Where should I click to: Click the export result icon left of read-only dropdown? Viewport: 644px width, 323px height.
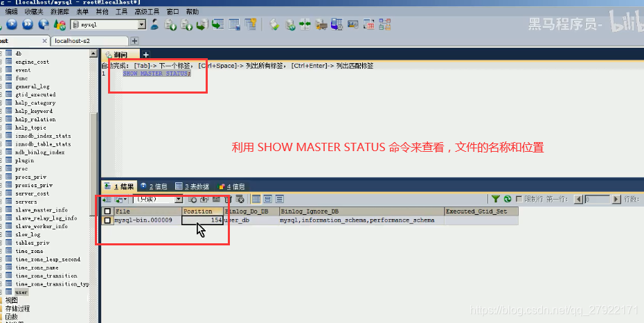click(107, 200)
